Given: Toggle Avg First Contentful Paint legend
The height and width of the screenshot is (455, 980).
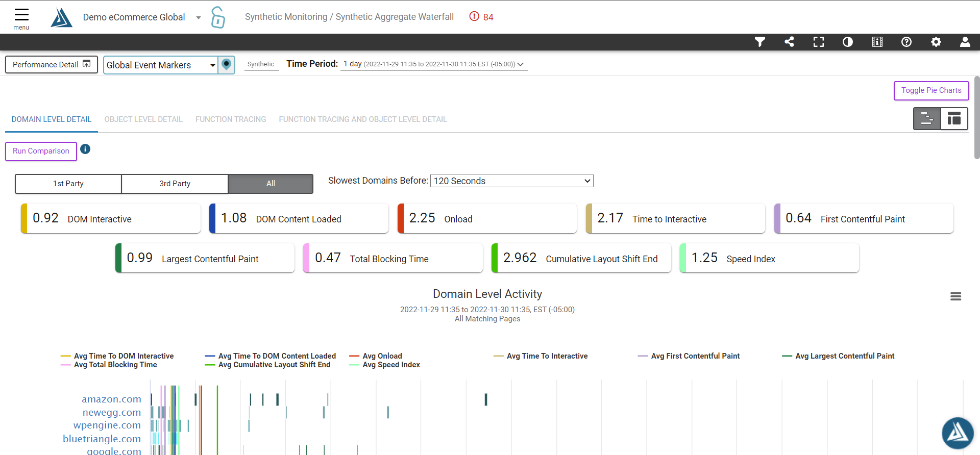Looking at the screenshot, I should 689,356.
